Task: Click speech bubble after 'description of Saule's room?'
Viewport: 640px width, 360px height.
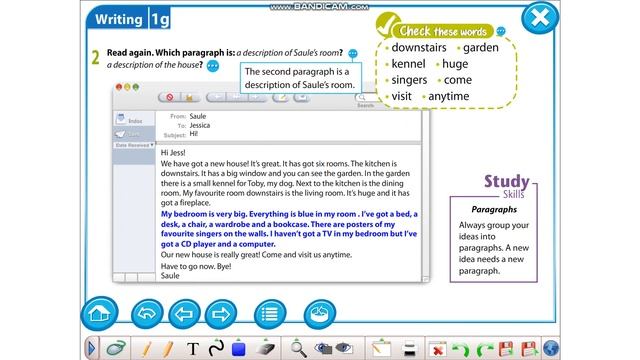Action: tap(353, 53)
